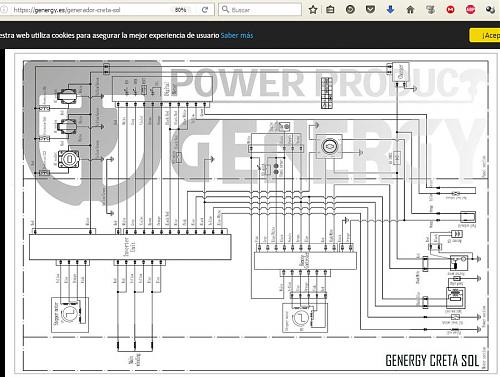Open the 'Saber más' cookies link
Image resolution: width=500 pixels, height=377 pixels.
(x=237, y=35)
